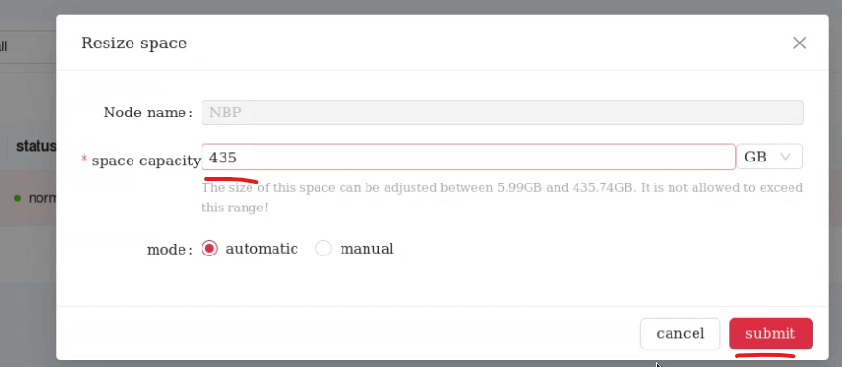
Task: Click the 'Node name:' label
Action: pyautogui.click(x=148, y=112)
